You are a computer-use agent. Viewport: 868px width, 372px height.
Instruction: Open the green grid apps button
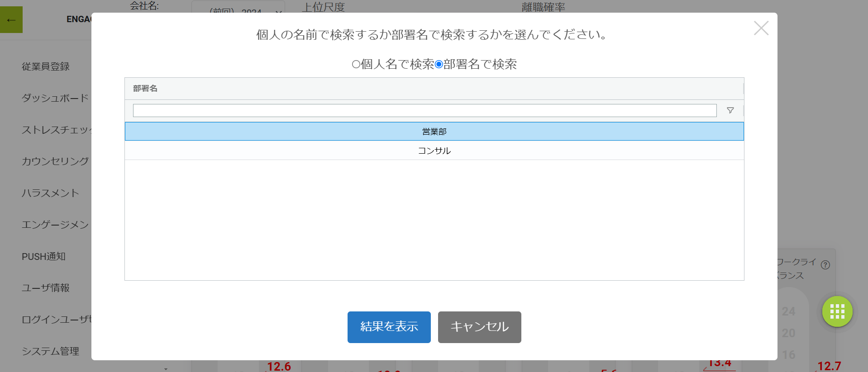tap(837, 311)
